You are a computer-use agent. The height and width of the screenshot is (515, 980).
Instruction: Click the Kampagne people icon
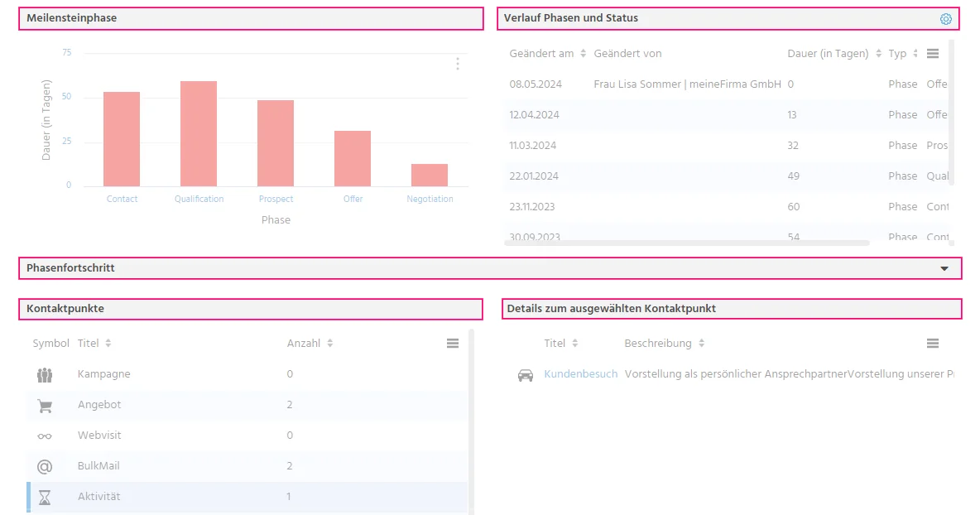click(x=45, y=375)
